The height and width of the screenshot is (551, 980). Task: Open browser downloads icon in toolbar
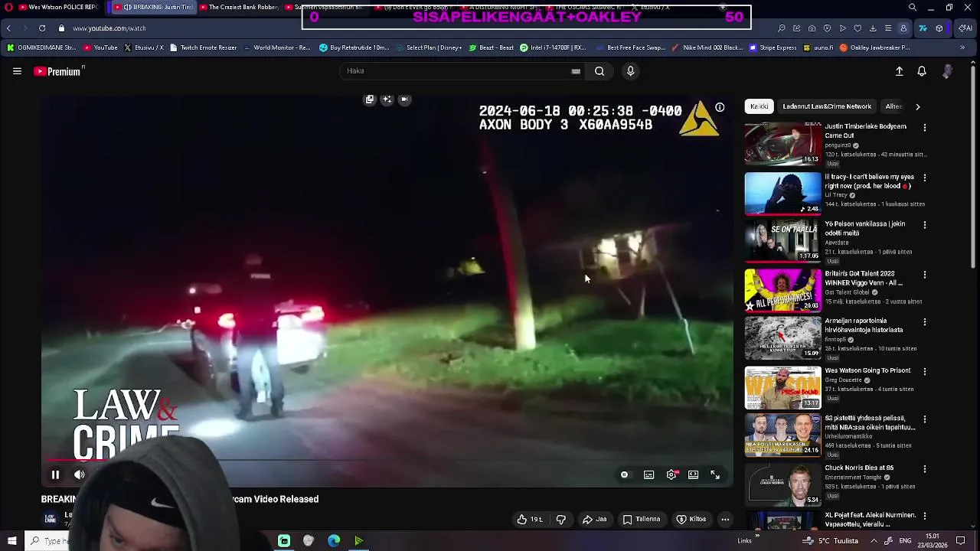[873, 28]
